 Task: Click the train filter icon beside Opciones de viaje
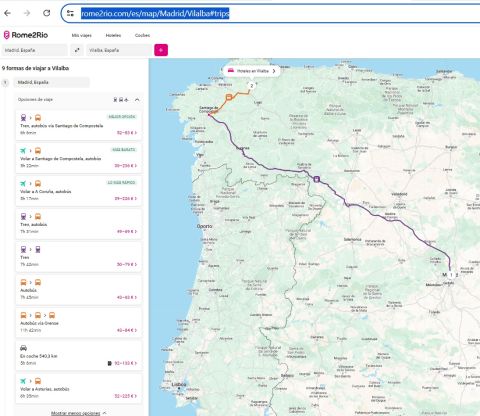115,100
